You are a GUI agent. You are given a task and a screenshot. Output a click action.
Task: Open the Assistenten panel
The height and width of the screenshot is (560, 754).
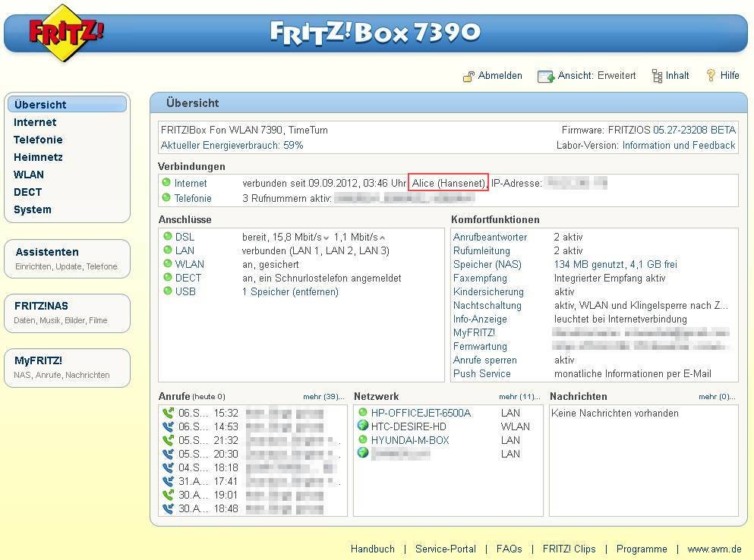68,259
